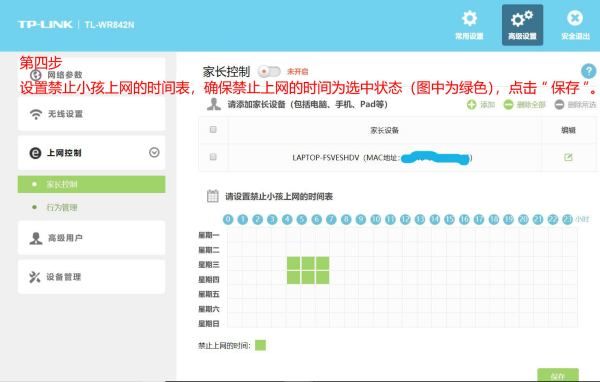Click hour marker 20 in schedule
The height and width of the screenshot is (382, 600).
(523, 219)
